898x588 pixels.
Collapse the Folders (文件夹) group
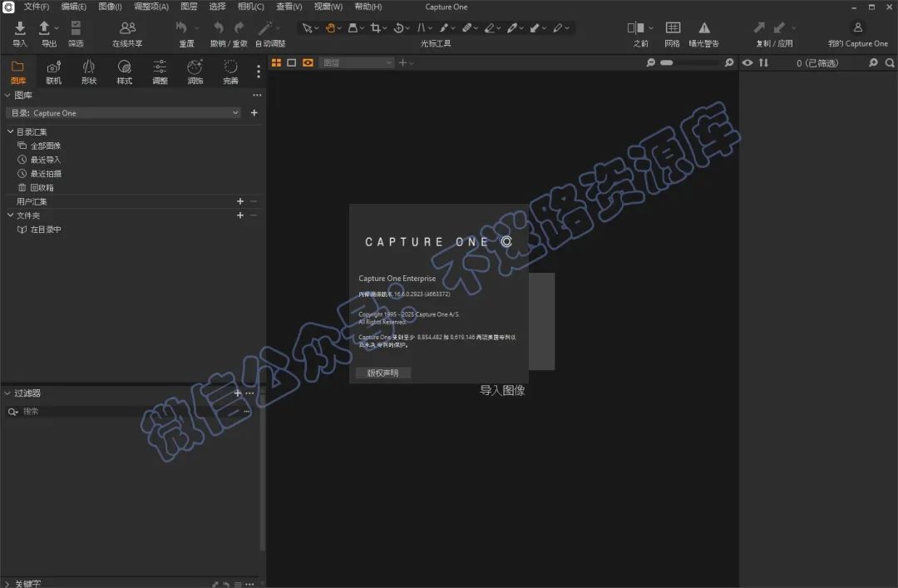10,215
